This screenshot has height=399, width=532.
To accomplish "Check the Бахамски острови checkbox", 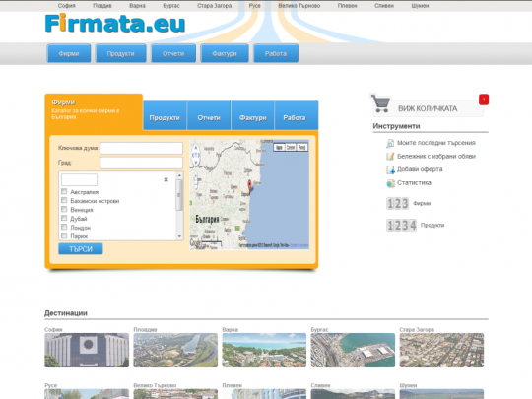I will (64, 200).
